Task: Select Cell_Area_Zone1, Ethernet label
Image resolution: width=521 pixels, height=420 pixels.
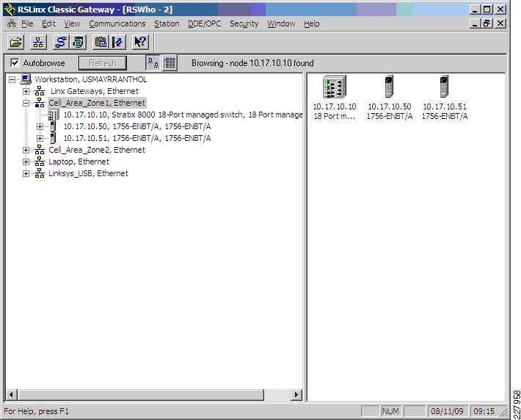Action: pyautogui.click(x=97, y=103)
